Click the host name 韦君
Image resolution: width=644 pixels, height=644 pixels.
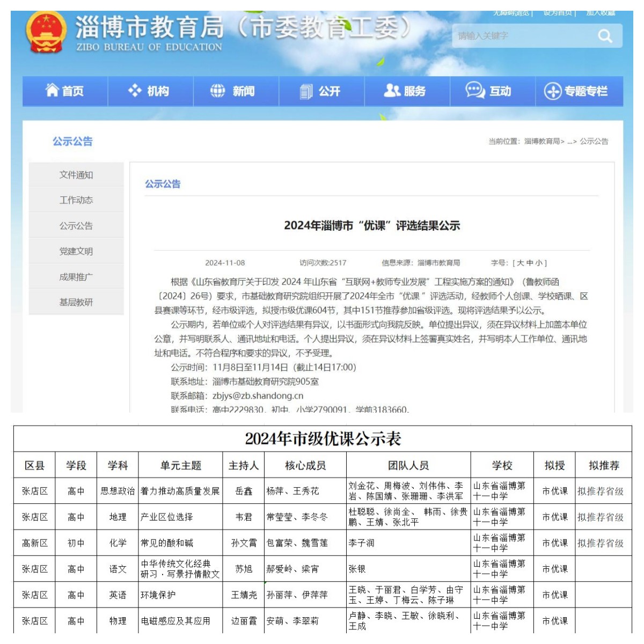click(244, 517)
